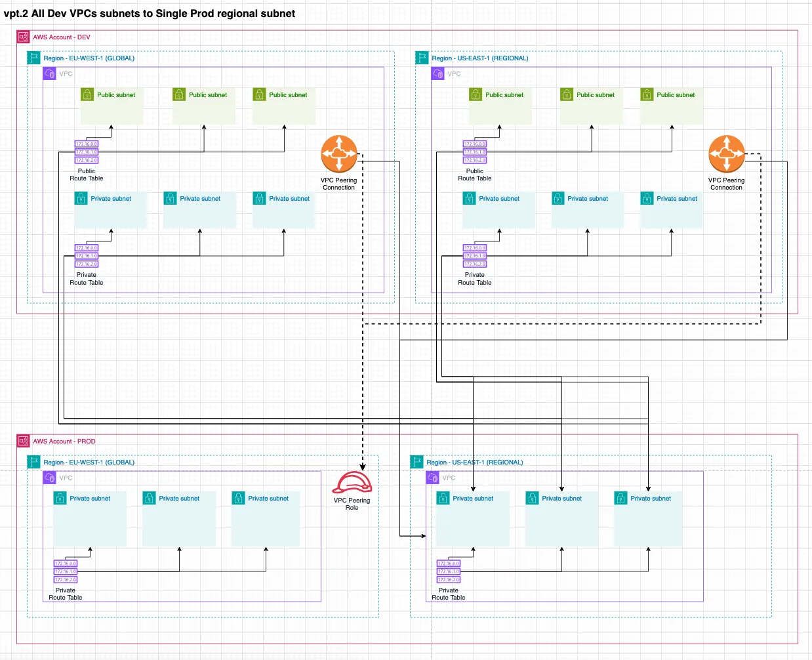Select Public Route Table icon in DEV US-EAST-1

(x=475, y=152)
